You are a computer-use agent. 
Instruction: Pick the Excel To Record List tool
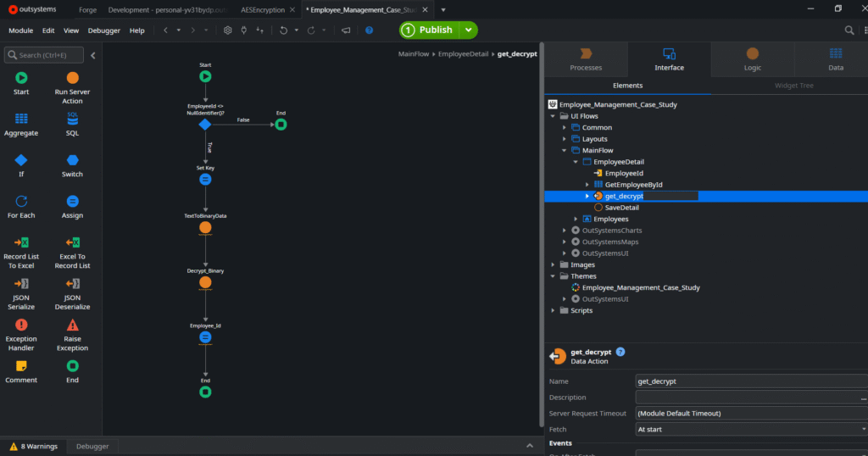[72, 253]
